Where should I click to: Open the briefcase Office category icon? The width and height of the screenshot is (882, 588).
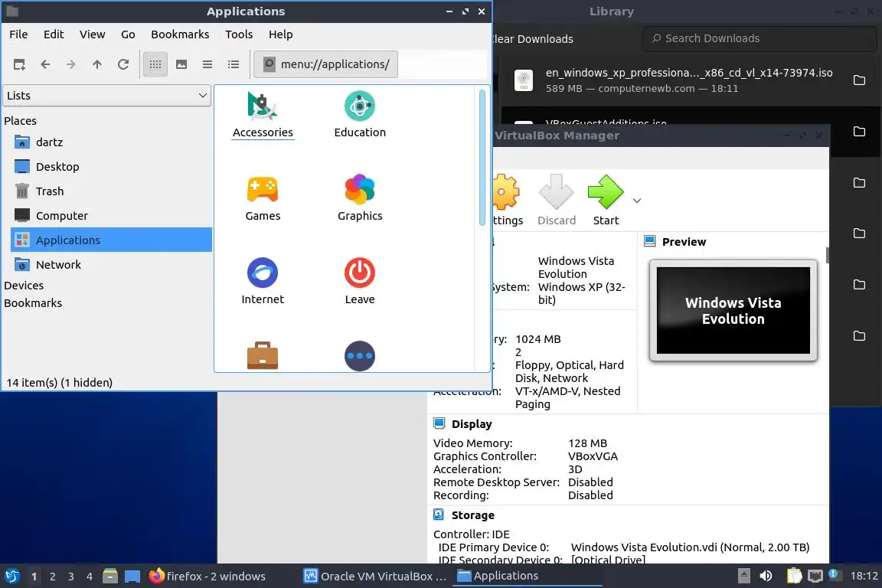(263, 355)
